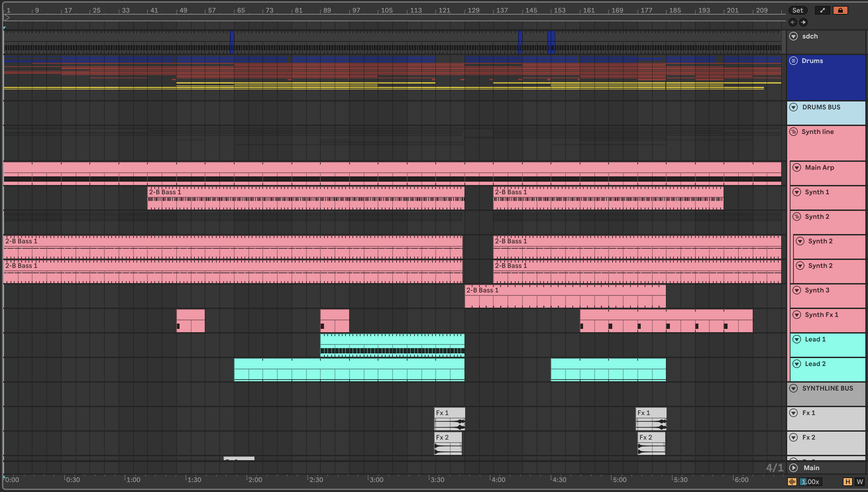The width and height of the screenshot is (868, 492).
Task: Click bar 105 on the beat ruler
Action: click(386, 10)
